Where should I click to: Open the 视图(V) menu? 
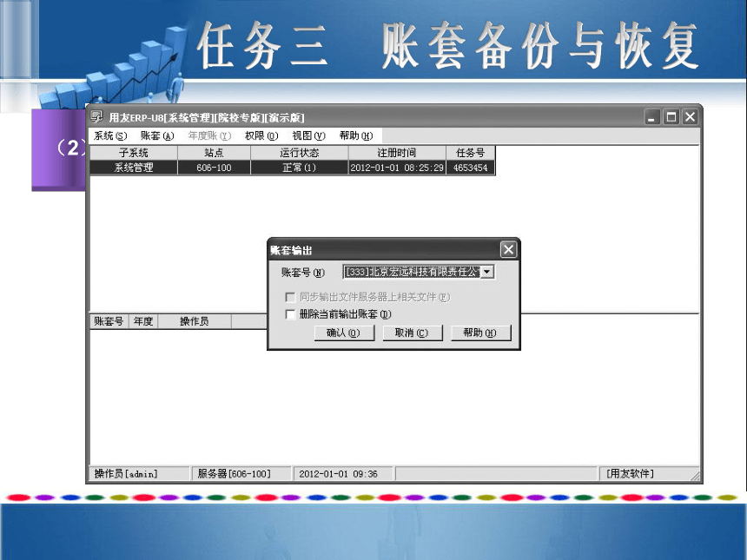coord(308,135)
